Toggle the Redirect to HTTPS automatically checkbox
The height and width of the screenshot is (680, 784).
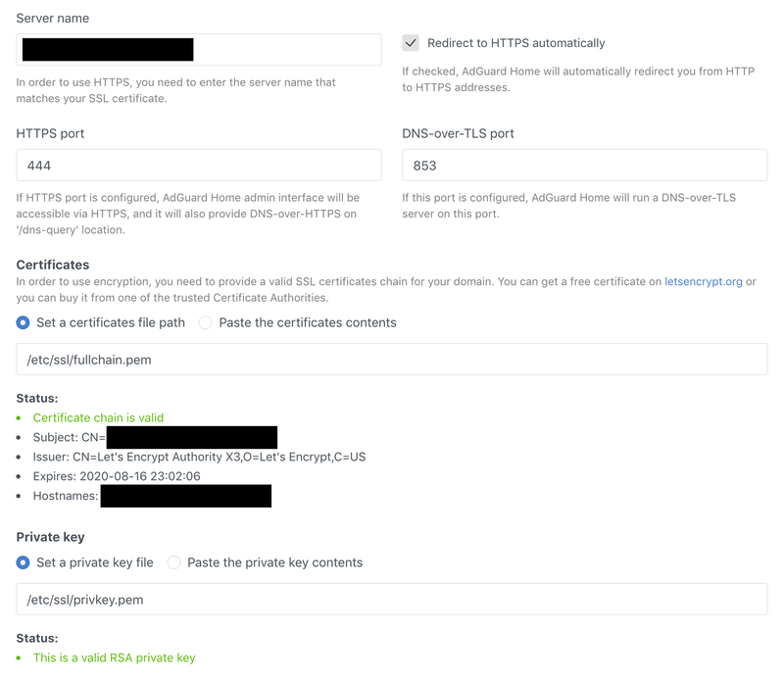coord(411,43)
